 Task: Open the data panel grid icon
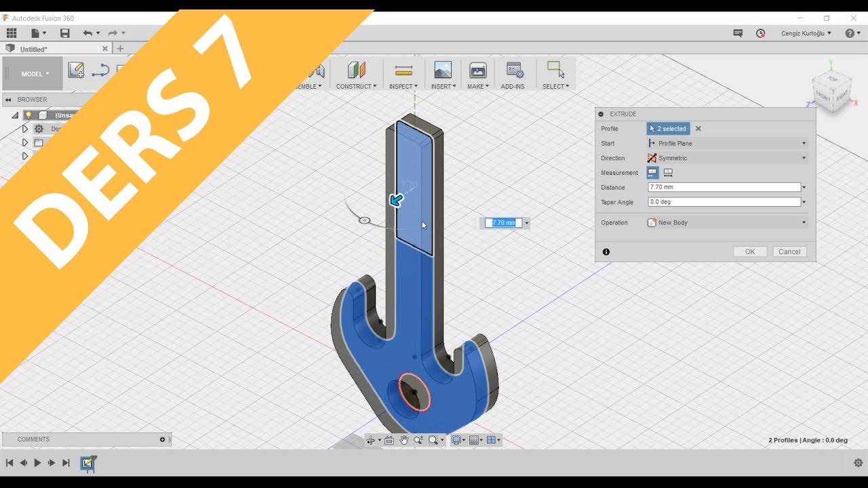click(x=12, y=33)
